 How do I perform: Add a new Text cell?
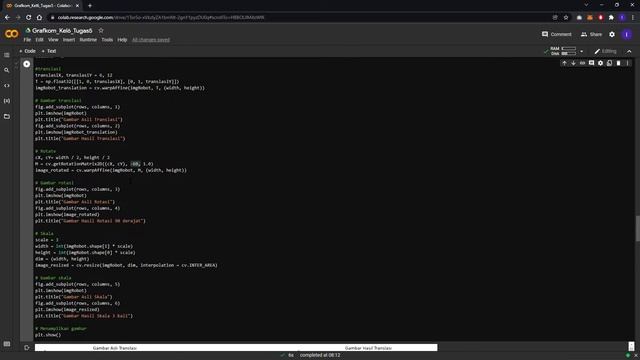(x=49, y=51)
